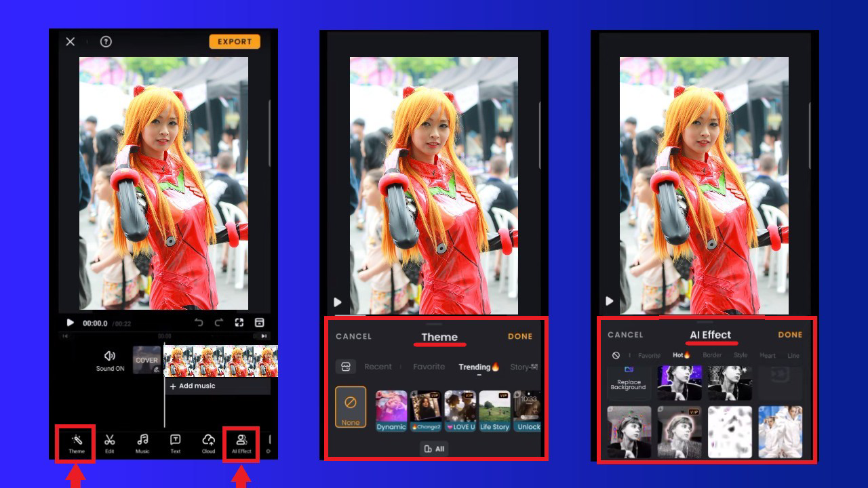Apply the Unlock theme
Image resolution: width=868 pixels, height=488 pixels.
[528, 411]
